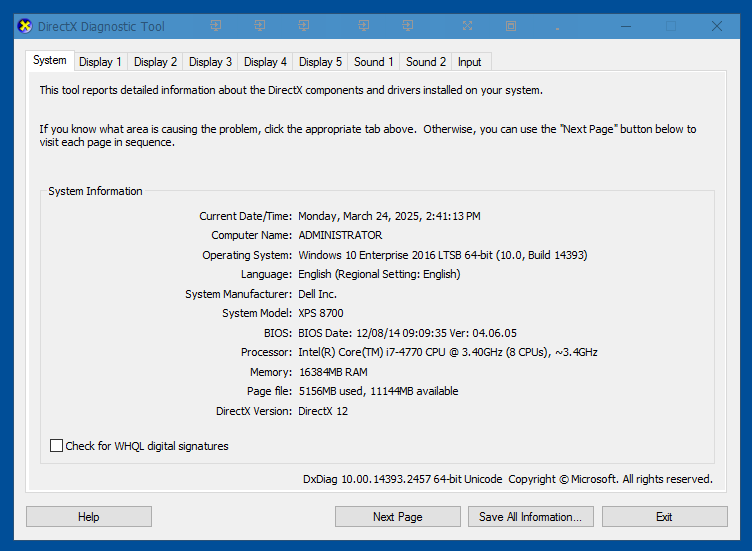
Task: Open the Display 5 tab
Action: click(x=320, y=62)
